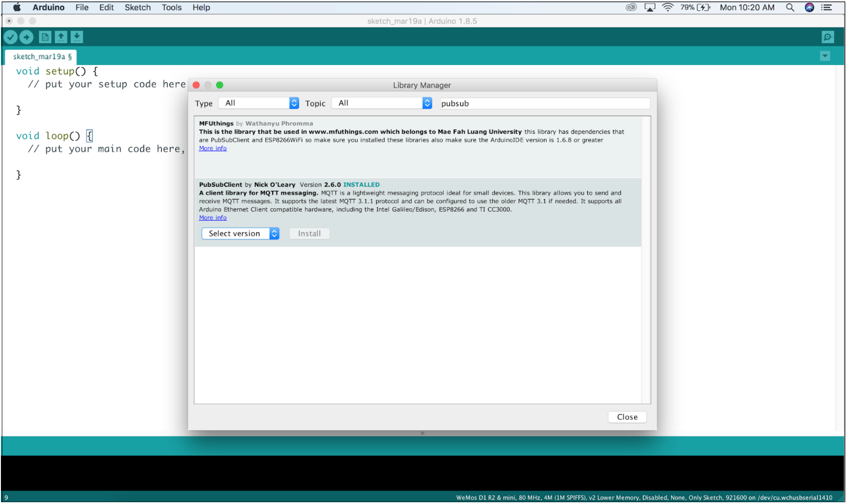Click the Upload arrow icon
Viewport: 848px width, 504px height.
[27, 37]
